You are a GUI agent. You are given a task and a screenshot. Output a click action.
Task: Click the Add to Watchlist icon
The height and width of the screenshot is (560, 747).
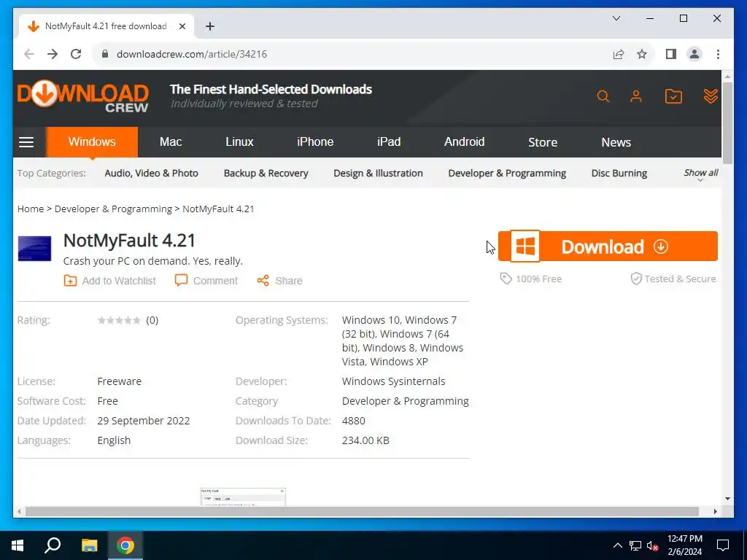[x=70, y=281]
